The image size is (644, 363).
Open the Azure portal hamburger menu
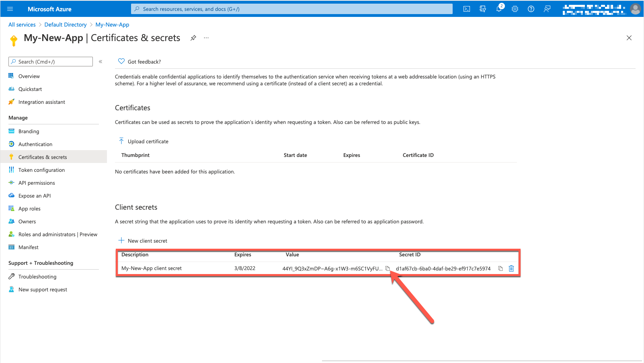[10, 9]
